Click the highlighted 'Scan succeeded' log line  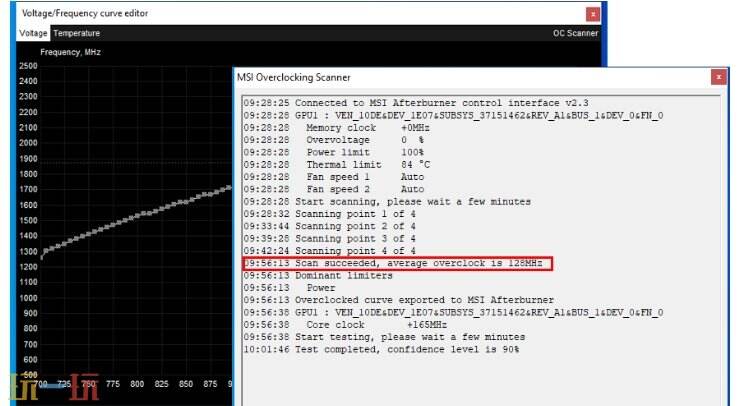(x=397, y=263)
